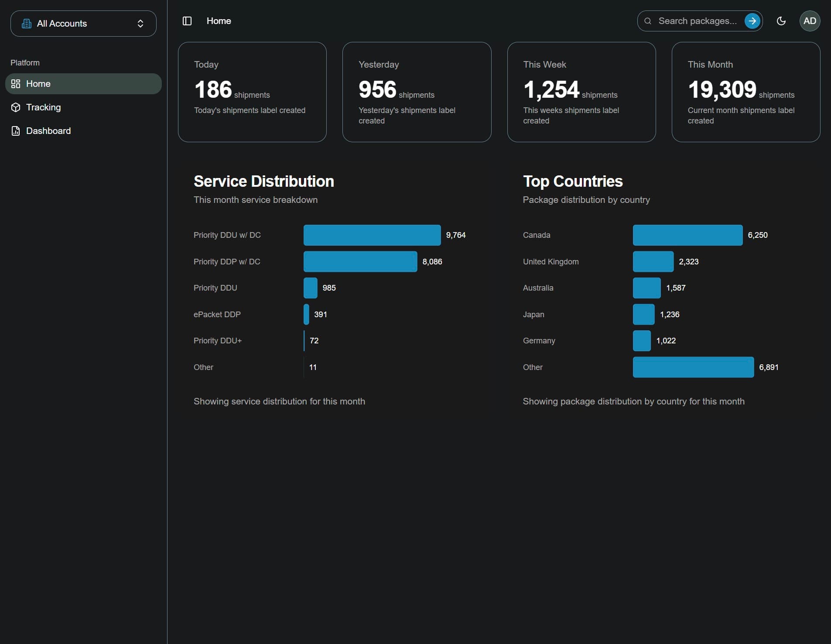The width and height of the screenshot is (831, 644).
Task: Click the 2,323 value label
Action: point(689,262)
